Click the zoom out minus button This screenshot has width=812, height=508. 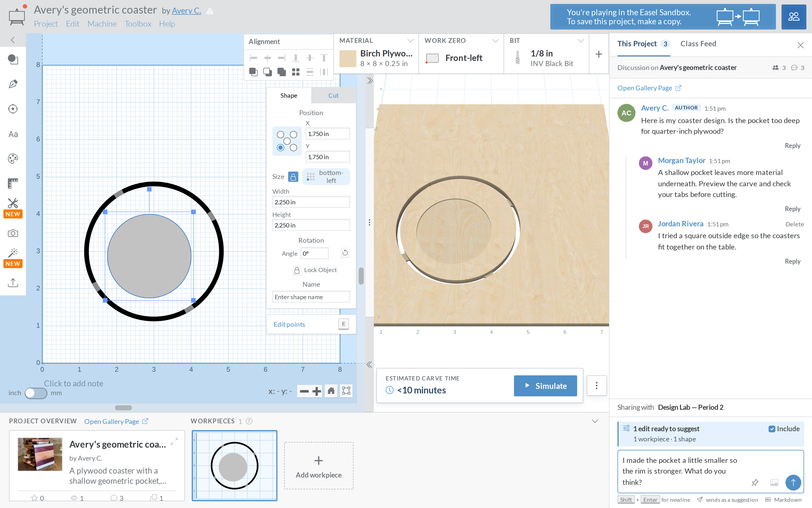coord(304,391)
